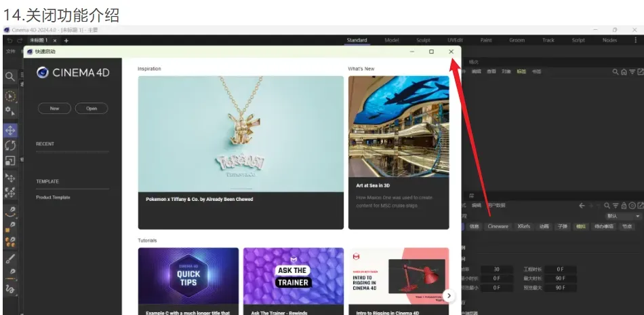Switch to the Groom layout tab
The height and width of the screenshot is (315, 644).
tap(517, 40)
